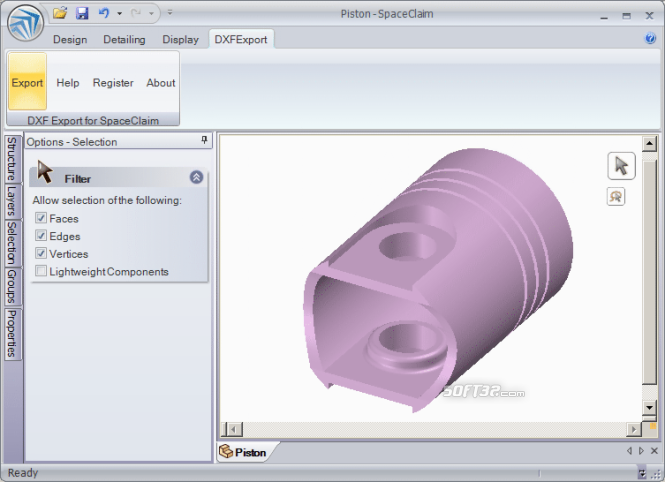The image size is (665, 482).
Task: Save the document with floppy icon
Action: [82, 13]
